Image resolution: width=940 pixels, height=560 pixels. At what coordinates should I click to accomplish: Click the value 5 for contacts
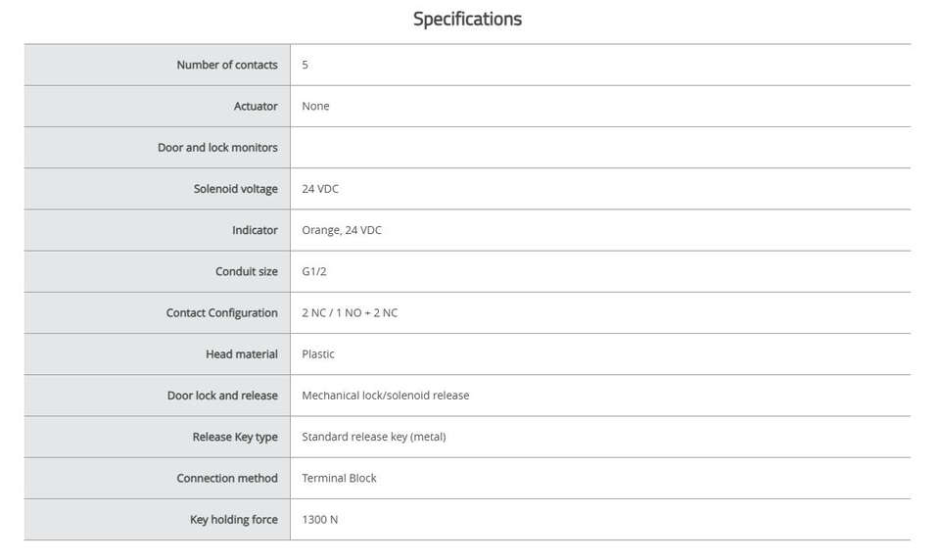click(x=305, y=65)
